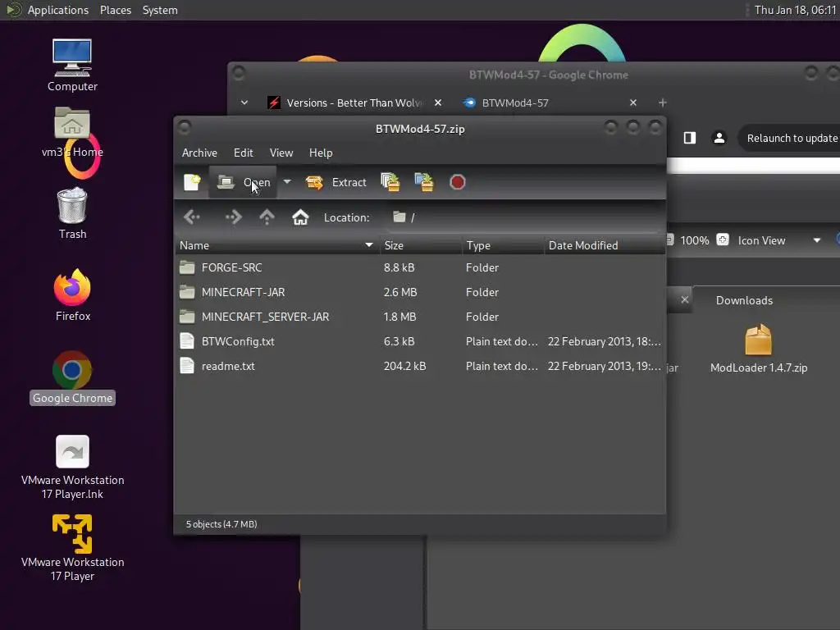Open Chrome profile avatar icon
Viewport: 840px width, 630px height.
click(719, 138)
